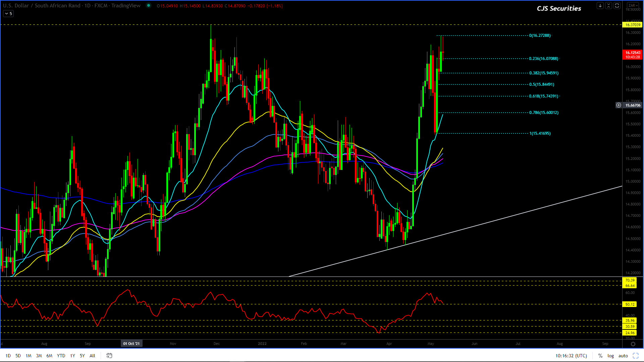Click the 5Y range button
This screenshot has height=362, width=644.
[82, 356]
